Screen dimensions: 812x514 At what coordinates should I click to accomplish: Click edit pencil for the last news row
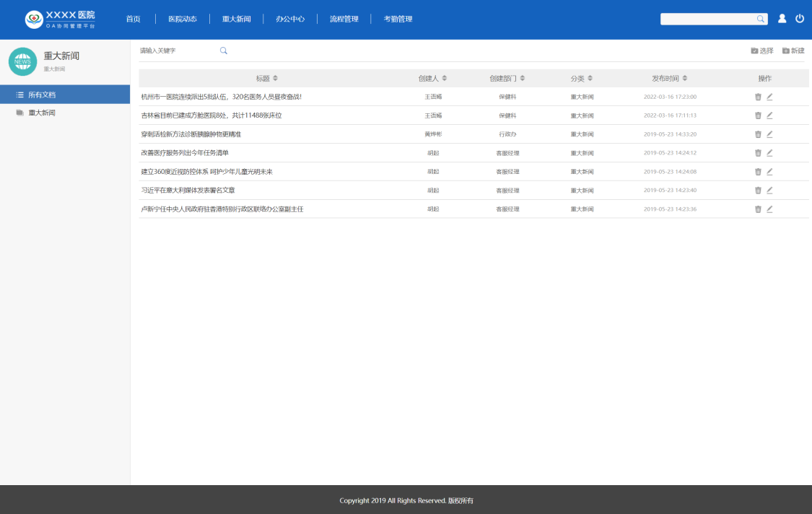[x=769, y=209]
